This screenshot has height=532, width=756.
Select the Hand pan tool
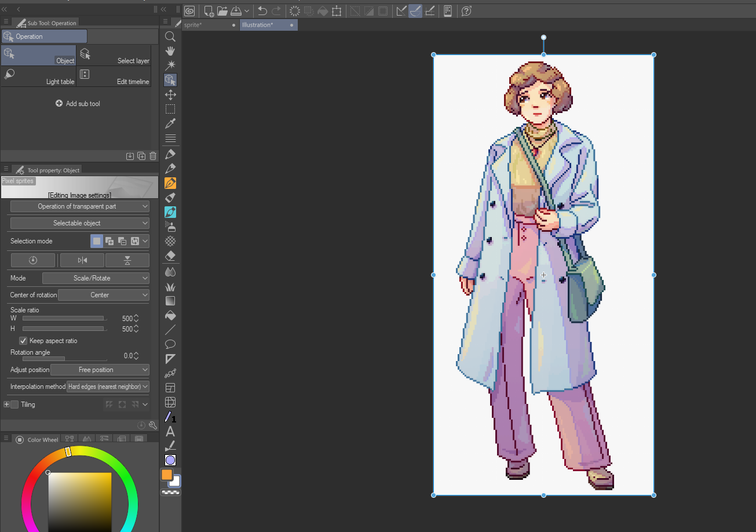pyautogui.click(x=170, y=51)
